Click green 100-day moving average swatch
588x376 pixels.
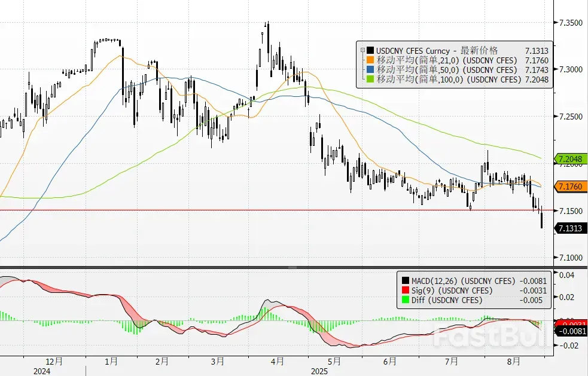[x=371, y=80]
